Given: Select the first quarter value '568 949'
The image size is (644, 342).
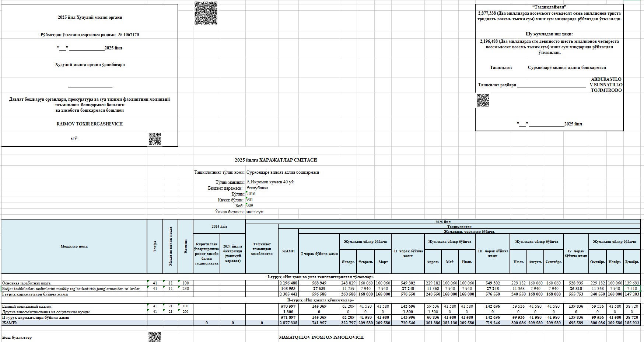Looking at the screenshot, I should 319,283.
